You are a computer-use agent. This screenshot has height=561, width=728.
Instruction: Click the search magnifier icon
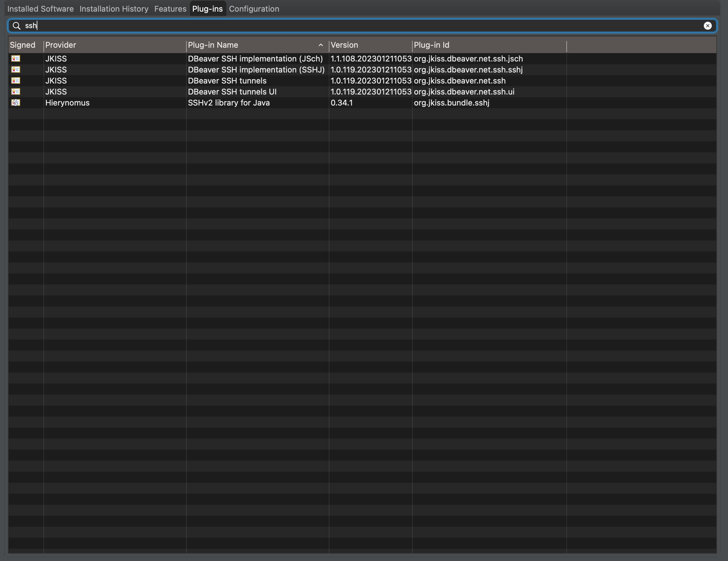coord(16,26)
